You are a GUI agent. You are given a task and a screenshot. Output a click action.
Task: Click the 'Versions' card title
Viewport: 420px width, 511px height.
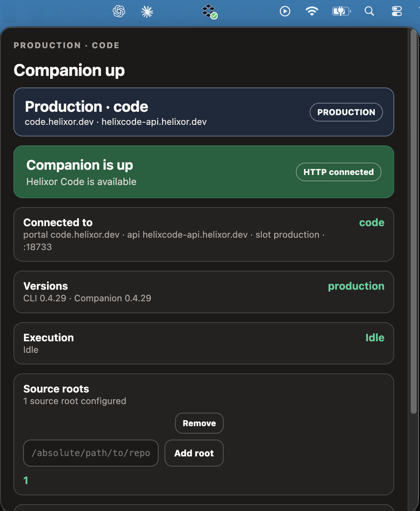[x=46, y=286]
